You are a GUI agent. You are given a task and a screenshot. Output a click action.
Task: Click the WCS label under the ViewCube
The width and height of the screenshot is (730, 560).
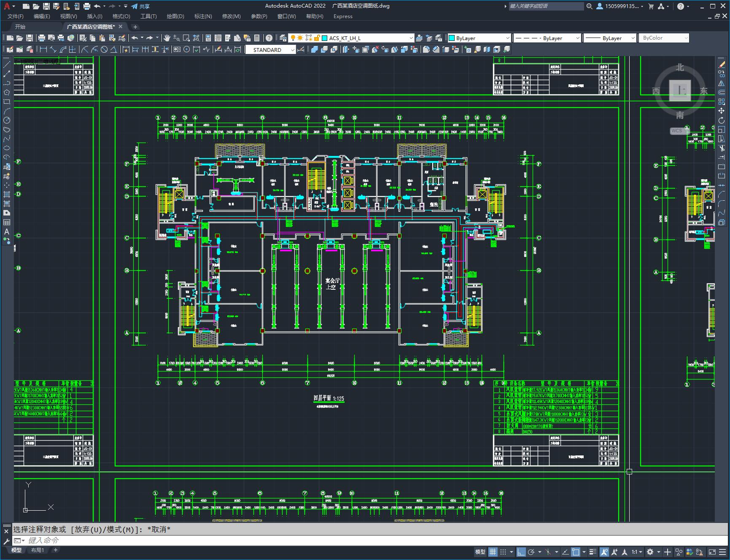click(676, 131)
